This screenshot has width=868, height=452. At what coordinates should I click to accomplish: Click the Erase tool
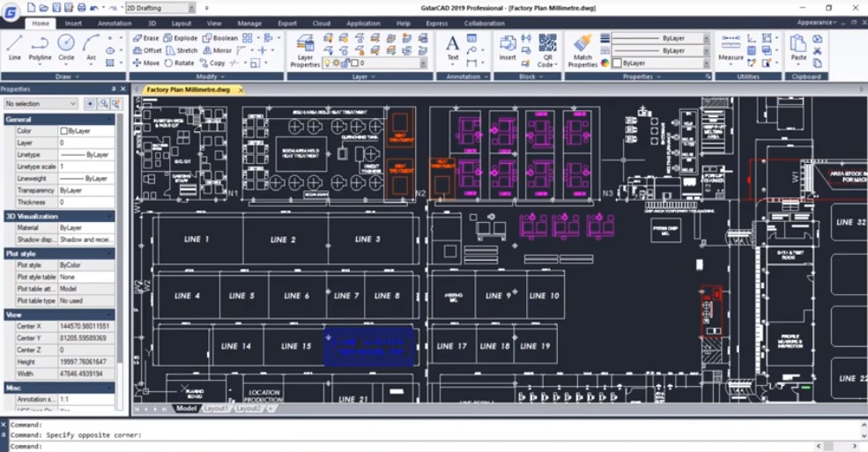(145, 39)
